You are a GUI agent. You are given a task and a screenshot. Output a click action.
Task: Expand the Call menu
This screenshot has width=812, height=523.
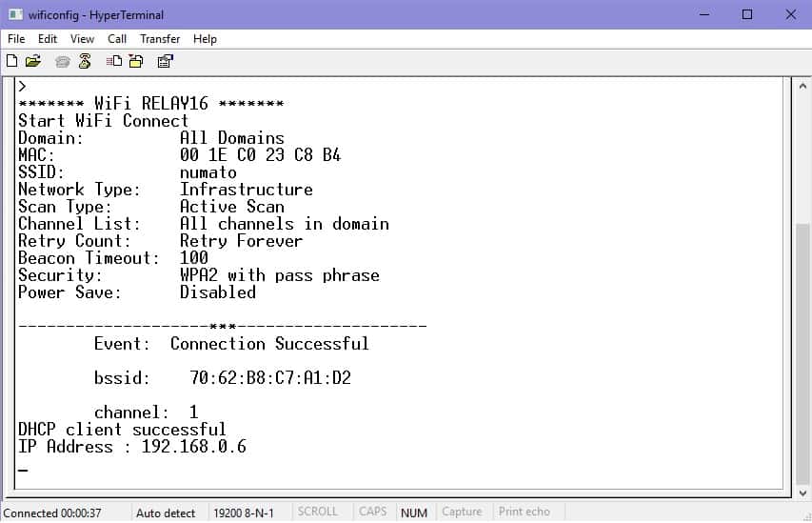117,39
